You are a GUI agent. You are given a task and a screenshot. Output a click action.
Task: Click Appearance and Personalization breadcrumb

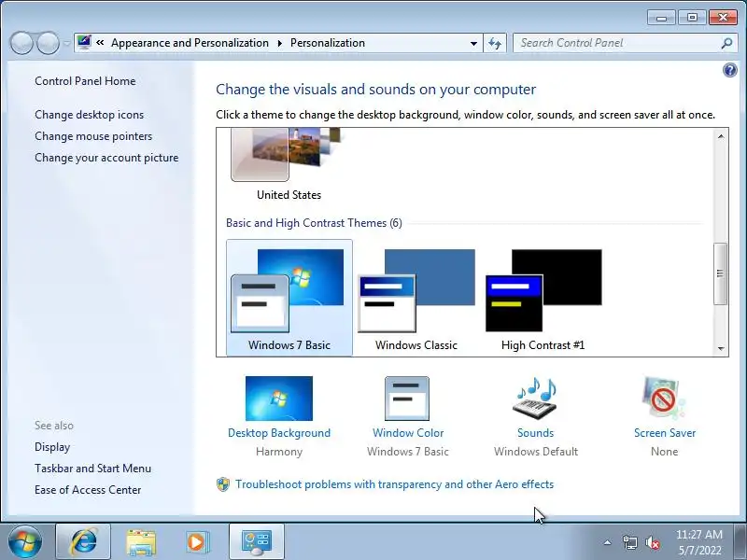click(x=190, y=43)
